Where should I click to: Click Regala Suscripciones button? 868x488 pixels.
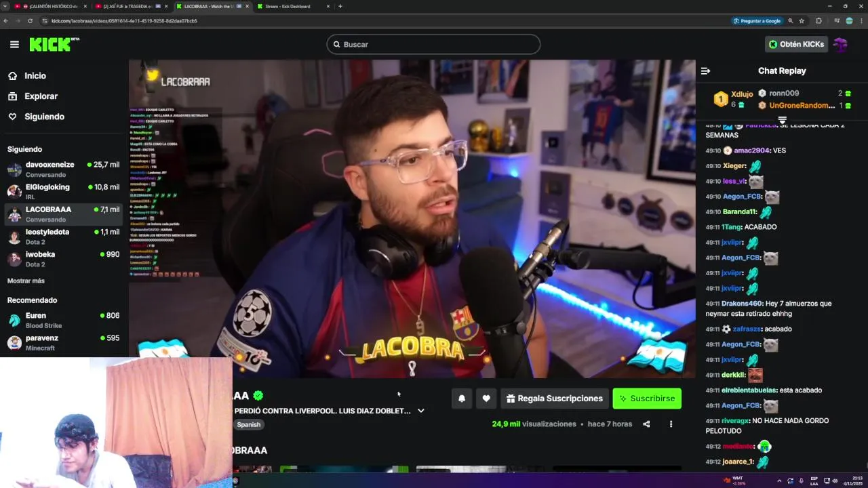[x=554, y=399]
